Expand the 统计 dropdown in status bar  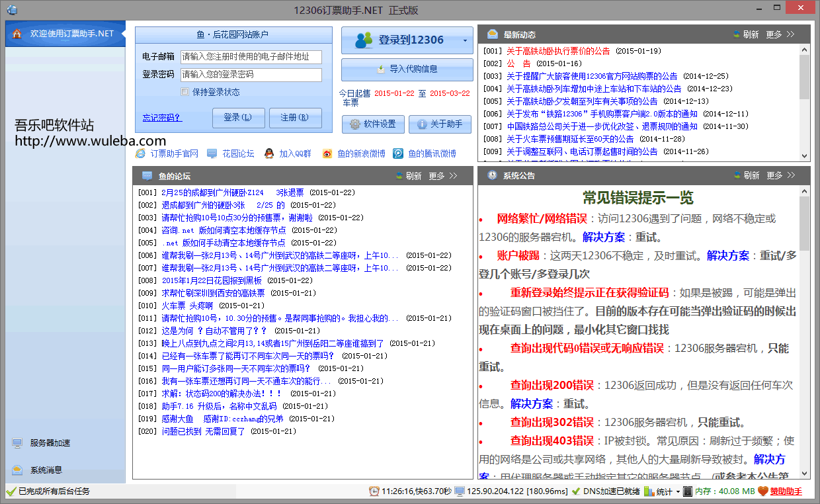[x=678, y=492]
